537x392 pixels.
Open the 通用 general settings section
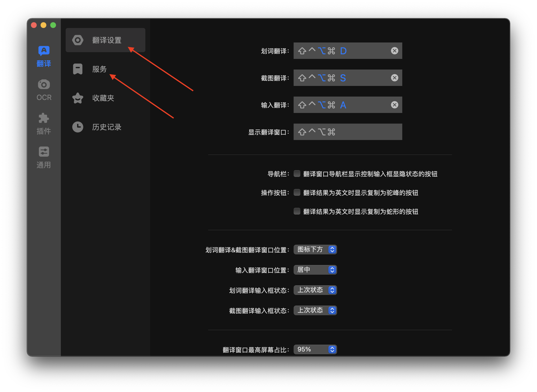tap(44, 157)
